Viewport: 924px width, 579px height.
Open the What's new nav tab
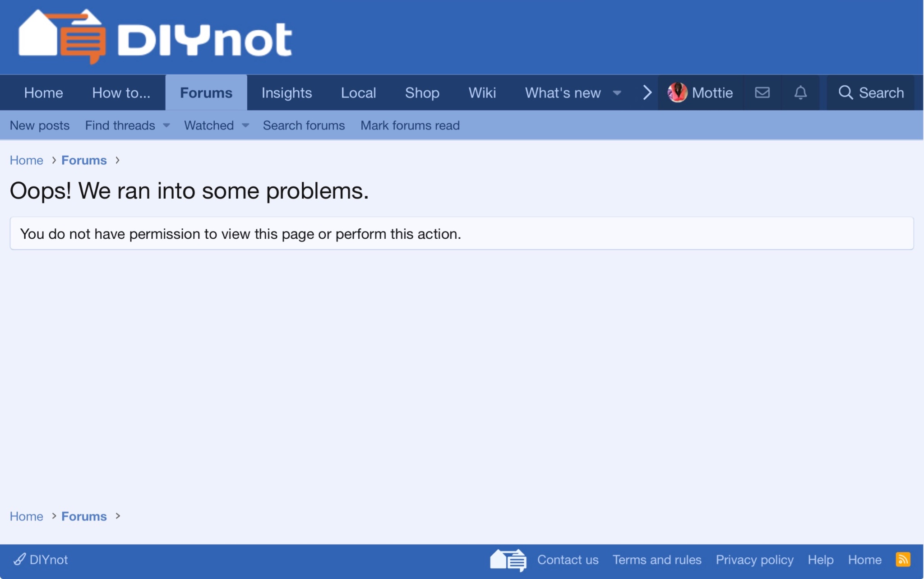point(563,93)
